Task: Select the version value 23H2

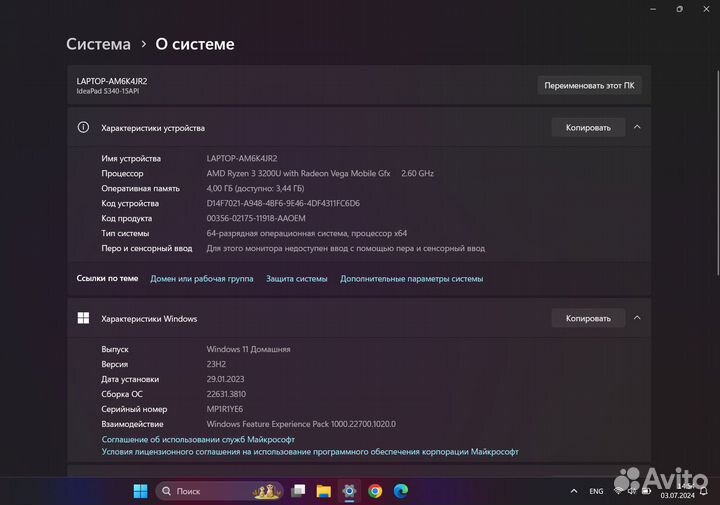Action: (x=216, y=364)
